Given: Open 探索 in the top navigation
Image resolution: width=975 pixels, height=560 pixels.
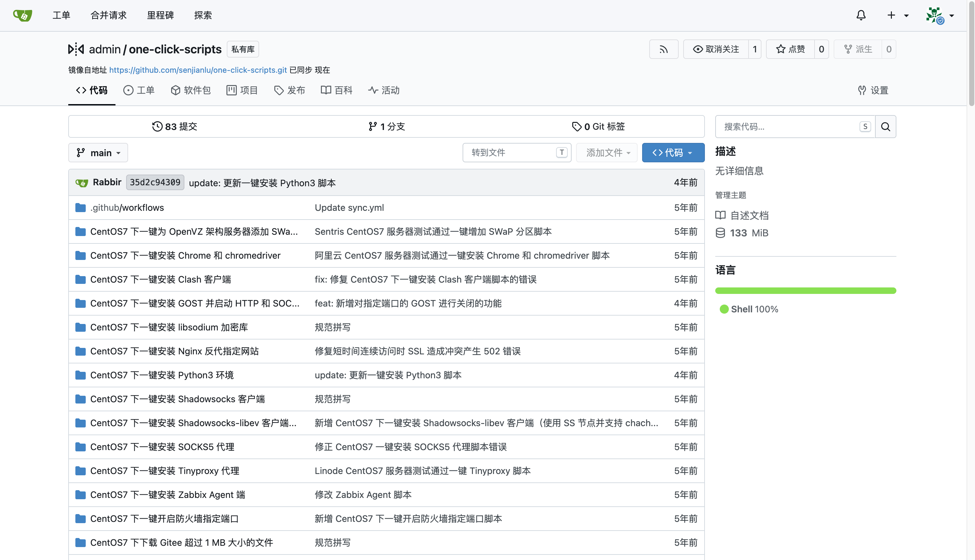Looking at the screenshot, I should (203, 16).
